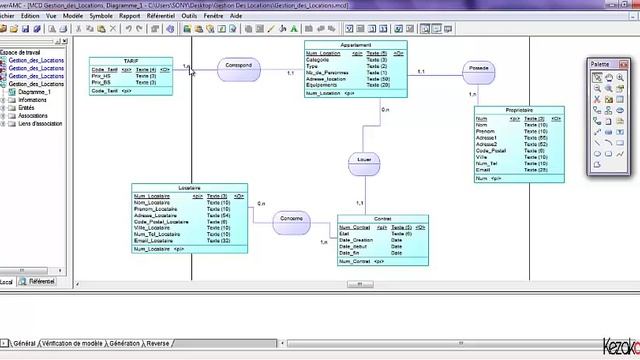This screenshot has width=640, height=360.
Task: Click Espace de travail root node
Action: point(20,52)
